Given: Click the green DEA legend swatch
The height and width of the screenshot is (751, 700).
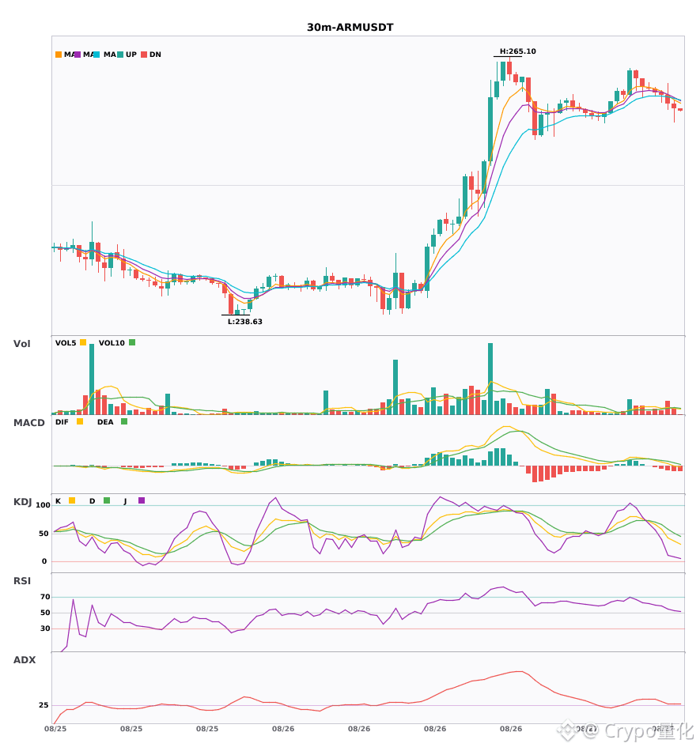Looking at the screenshot, I should [124, 421].
